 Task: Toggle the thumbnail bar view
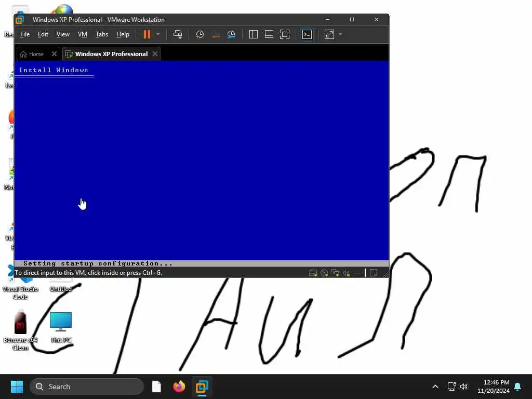point(269,34)
